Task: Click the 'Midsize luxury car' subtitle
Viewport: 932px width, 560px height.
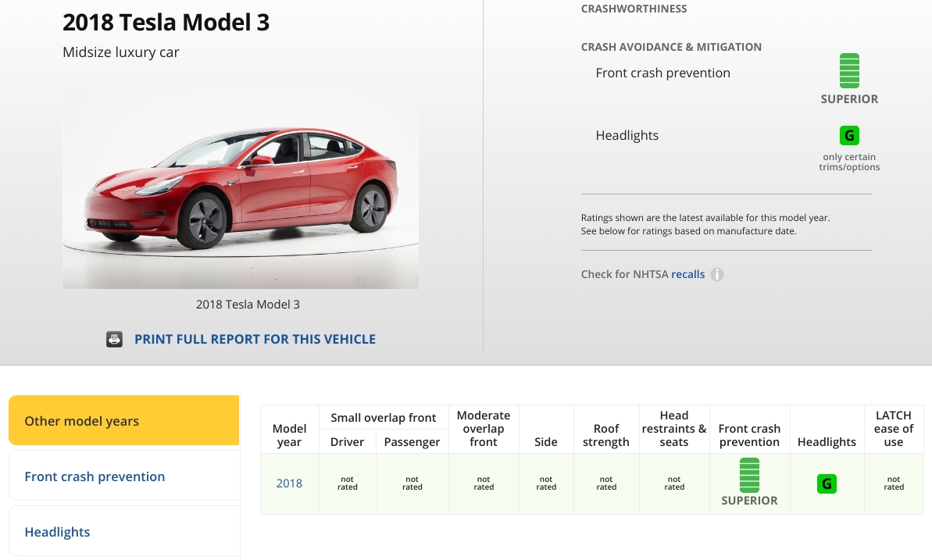Action: tap(120, 52)
